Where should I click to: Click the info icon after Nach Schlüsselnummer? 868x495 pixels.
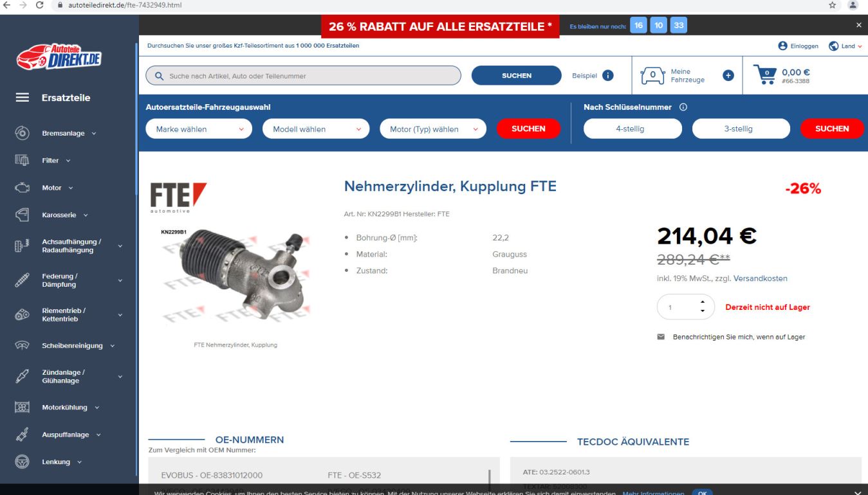click(x=683, y=107)
